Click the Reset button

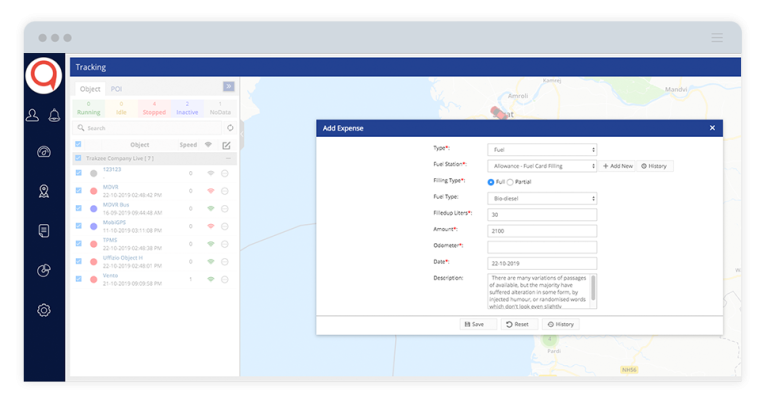pos(517,324)
